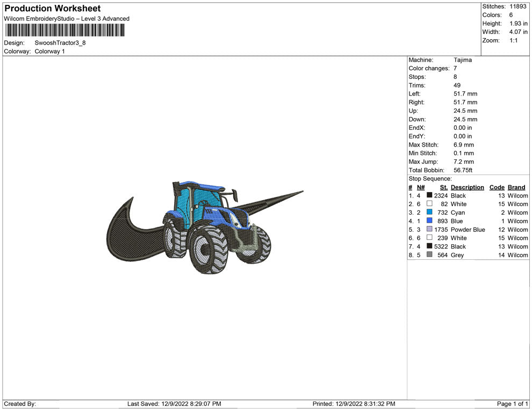
Task: Select the design name SwooshTractor3_8
Action: pyautogui.click(x=60, y=43)
